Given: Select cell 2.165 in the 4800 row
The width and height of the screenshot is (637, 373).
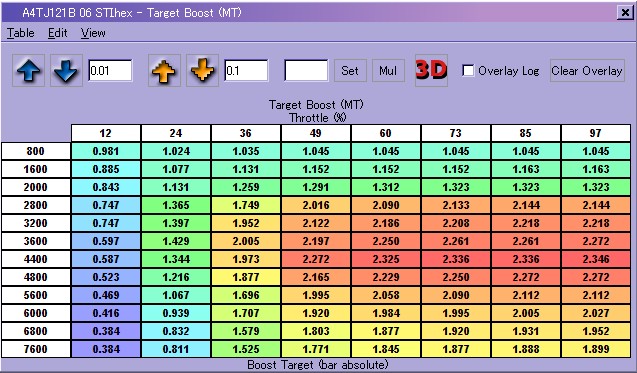Looking at the screenshot, I should (x=316, y=277).
